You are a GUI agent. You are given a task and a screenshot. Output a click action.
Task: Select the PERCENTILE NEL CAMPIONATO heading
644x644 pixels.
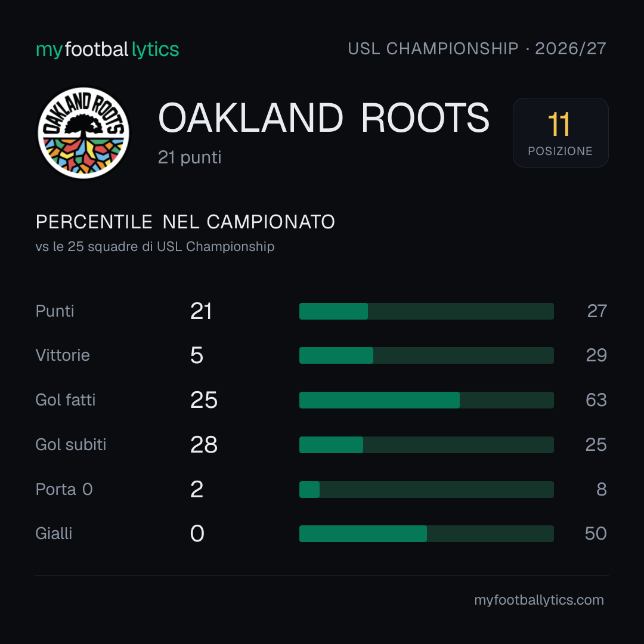click(185, 222)
